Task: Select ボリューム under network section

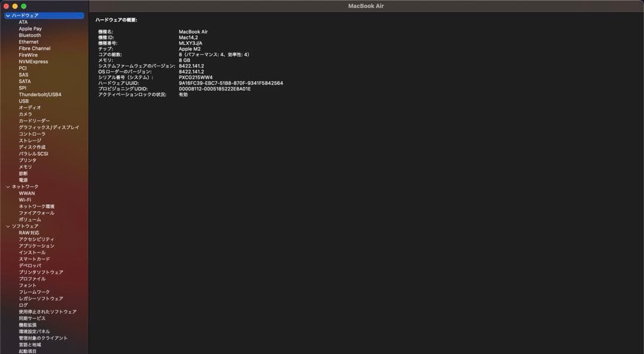Action: pyautogui.click(x=30, y=220)
